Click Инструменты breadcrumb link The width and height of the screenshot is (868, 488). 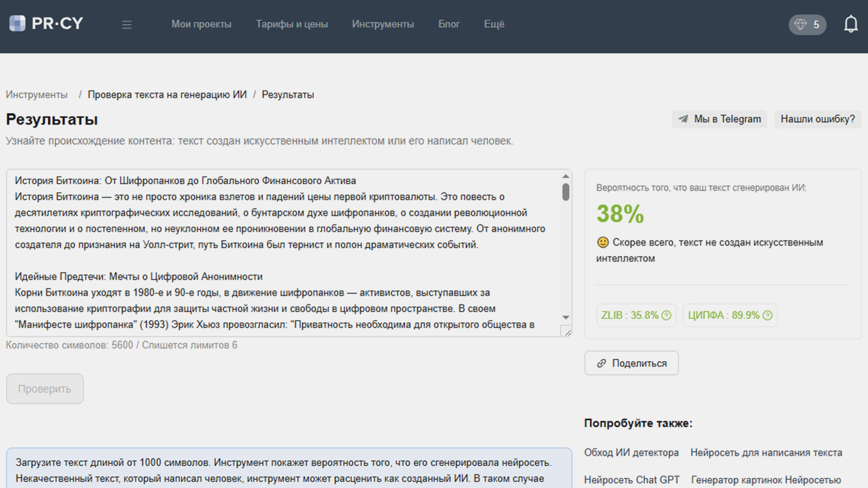tap(37, 95)
